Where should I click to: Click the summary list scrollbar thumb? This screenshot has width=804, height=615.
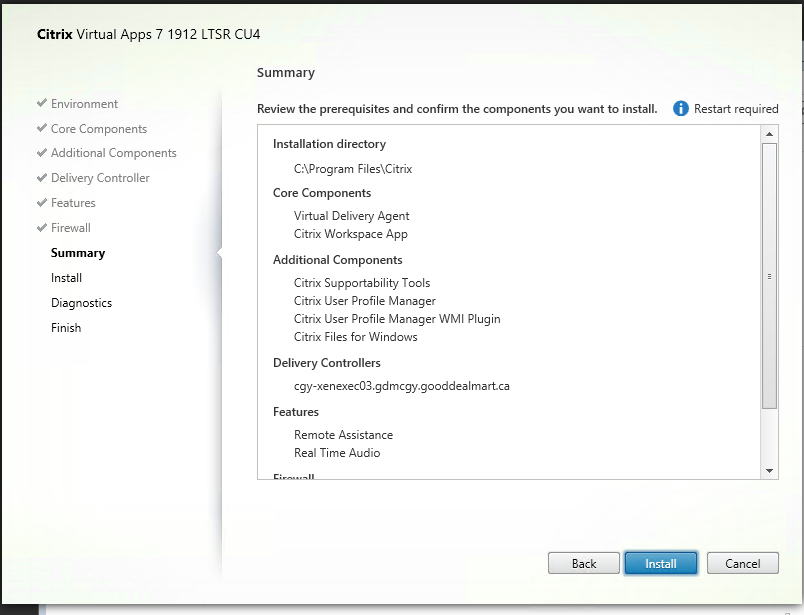(x=769, y=276)
